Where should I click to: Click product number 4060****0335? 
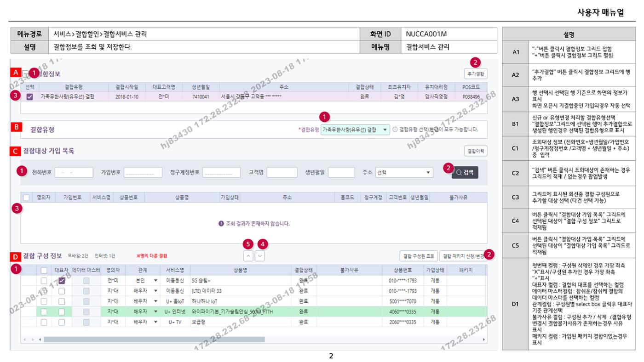[x=402, y=311]
